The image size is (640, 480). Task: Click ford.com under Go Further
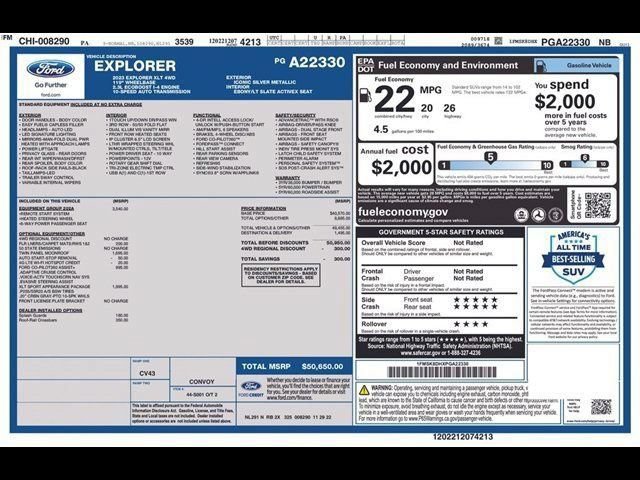pyautogui.click(x=51, y=94)
